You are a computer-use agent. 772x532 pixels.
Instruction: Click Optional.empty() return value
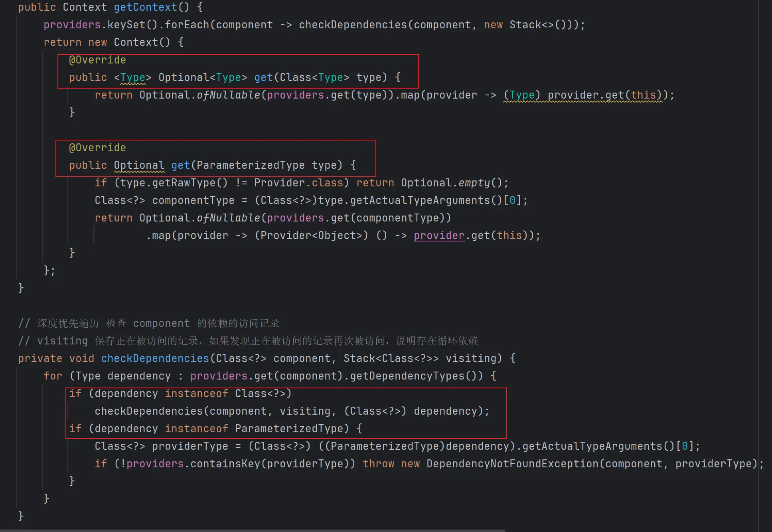click(451, 183)
